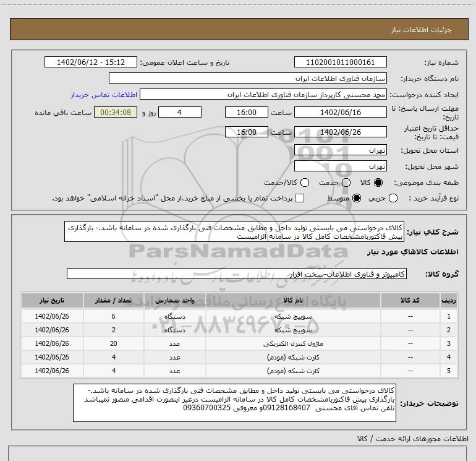Screen dimensions: 476x461
Task: Click the announcement date field 1402/06/12 - 15:12
Action: [91, 62]
